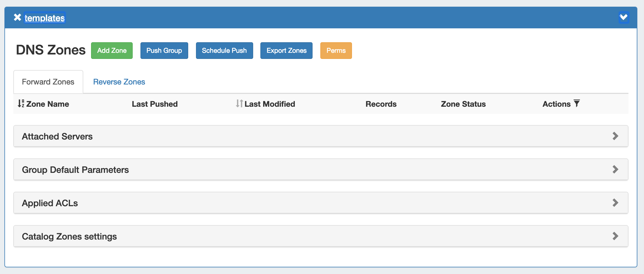This screenshot has height=274, width=644.
Task: Select the Forward Zones tab
Action: pyautogui.click(x=48, y=82)
